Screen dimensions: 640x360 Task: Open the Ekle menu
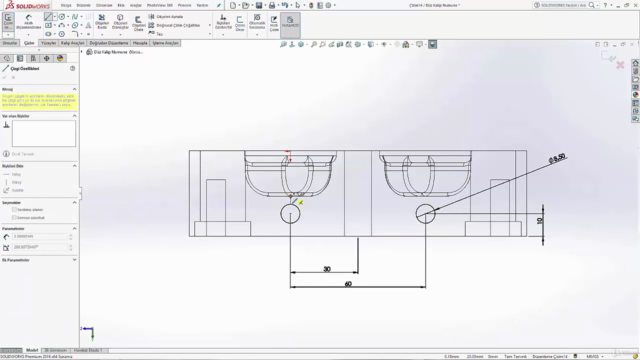click(x=121, y=5)
